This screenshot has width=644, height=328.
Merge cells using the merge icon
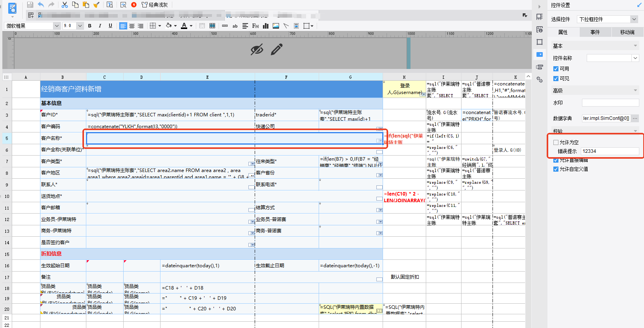(x=202, y=26)
